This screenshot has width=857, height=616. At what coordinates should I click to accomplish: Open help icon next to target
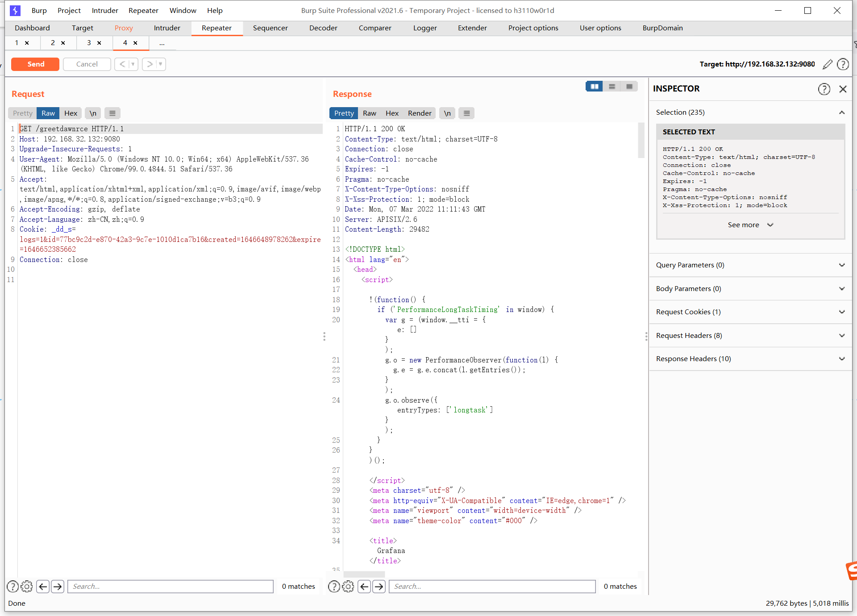(x=843, y=64)
